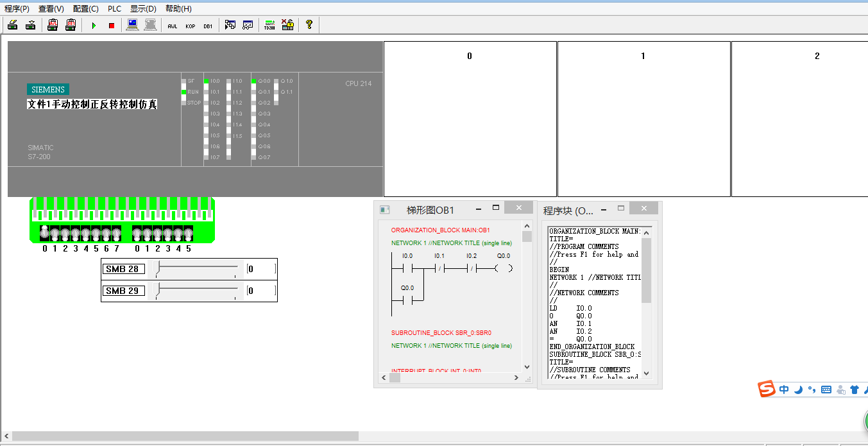868x446 pixels.
Task: Click the SMB 28 value field
Action: click(261, 269)
